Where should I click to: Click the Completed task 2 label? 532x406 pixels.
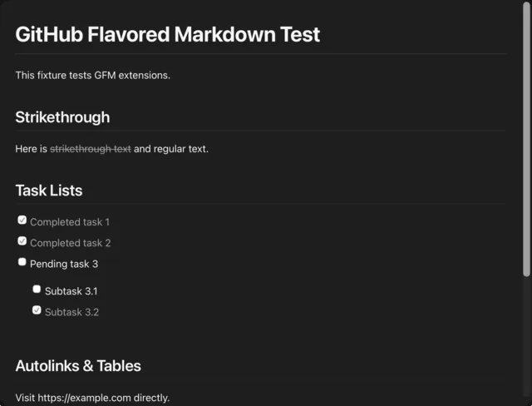coord(70,243)
